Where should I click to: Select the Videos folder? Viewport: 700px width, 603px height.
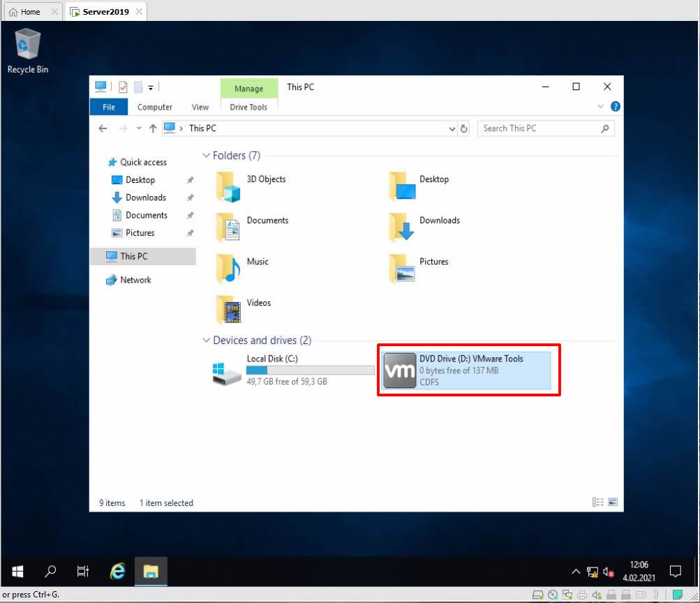point(244,310)
